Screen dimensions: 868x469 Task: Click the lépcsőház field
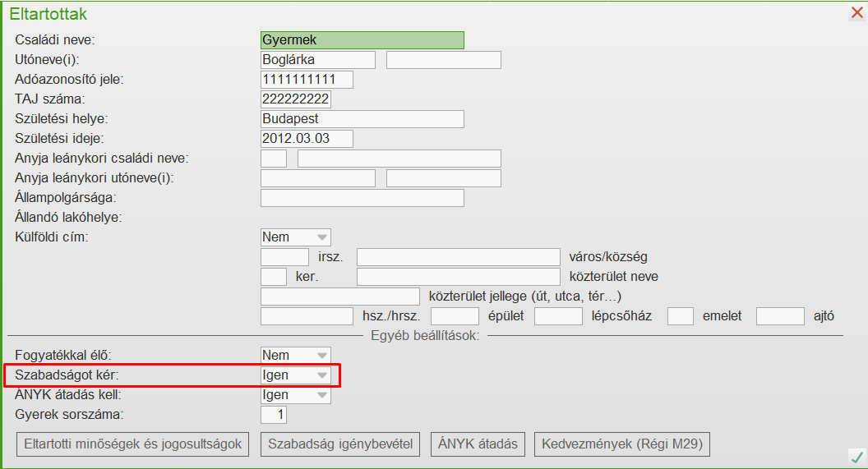tap(558, 316)
